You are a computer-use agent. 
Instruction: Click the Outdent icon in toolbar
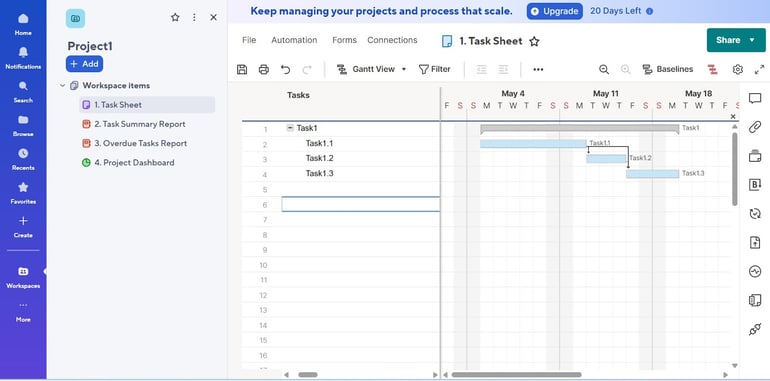pyautogui.click(x=482, y=69)
